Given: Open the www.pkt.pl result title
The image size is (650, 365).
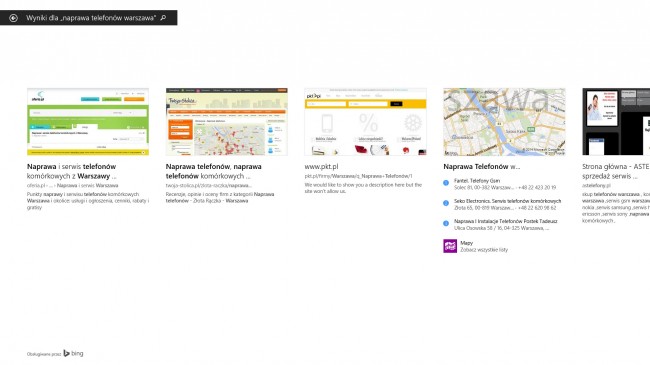Looking at the screenshot, I should (x=321, y=167).
